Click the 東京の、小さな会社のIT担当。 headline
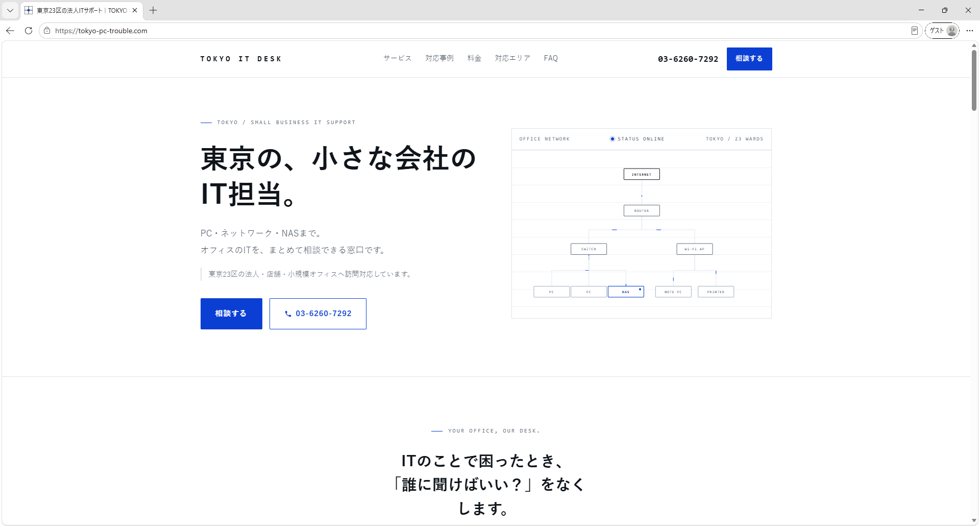This screenshot has width=980, height=527. click(338, 176)
